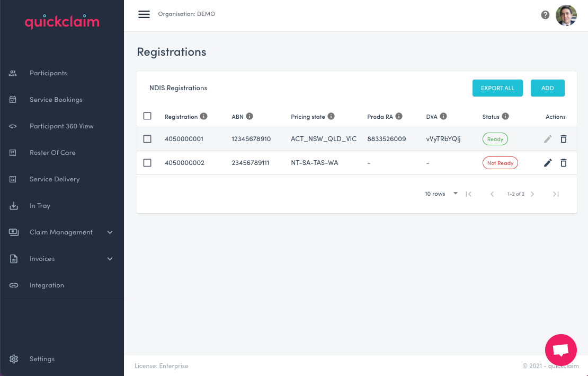
Task: Go to next page of registrations
Action: point(532,194)
